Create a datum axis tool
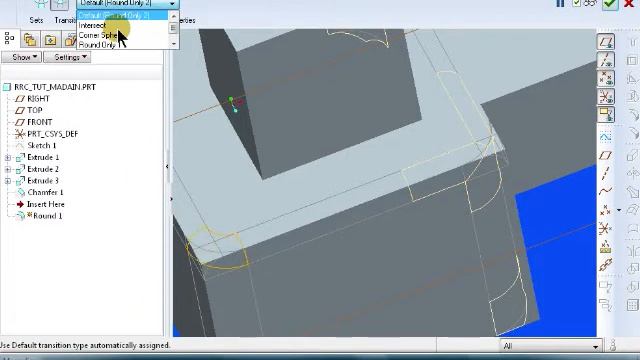This screenshot has height=360, width=640. point(606,173)
